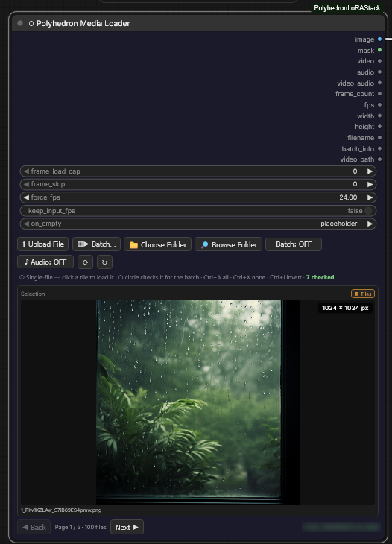Click the frame_count output socket
Image resolution: width=392 pixels, height=544 pixels.
coord(379,94)
